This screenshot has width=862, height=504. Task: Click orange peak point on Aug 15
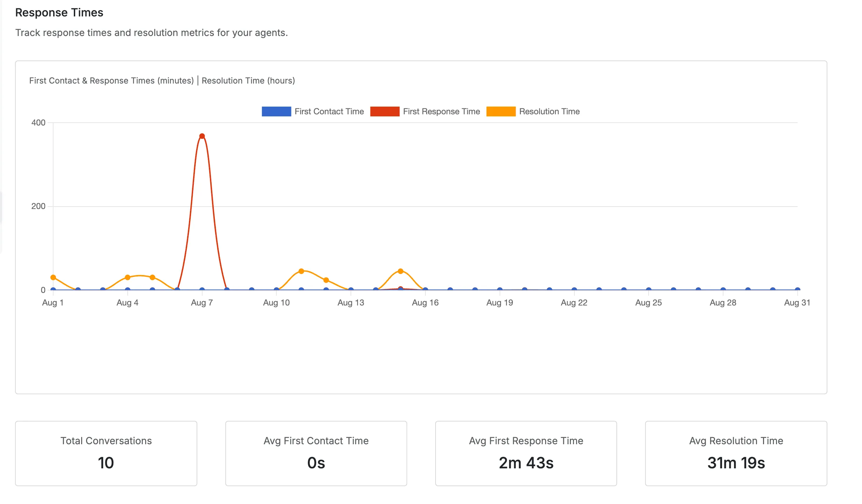(401, 271)
